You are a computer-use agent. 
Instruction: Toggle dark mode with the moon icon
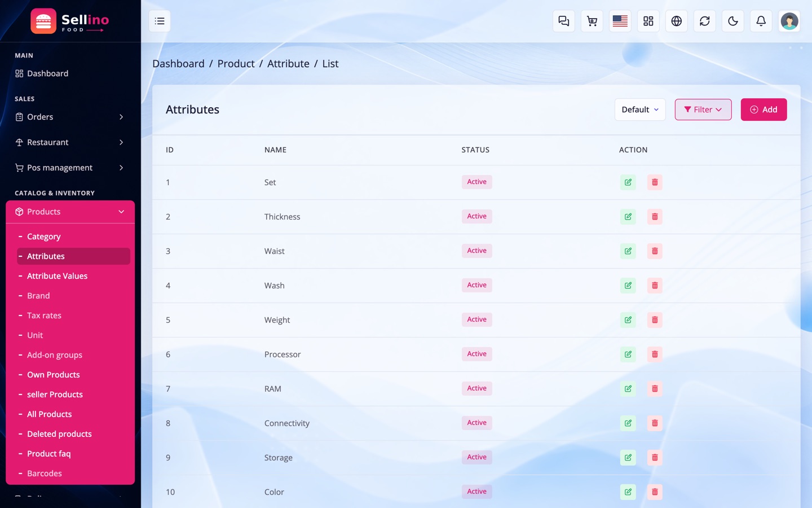tap(732, 21)
